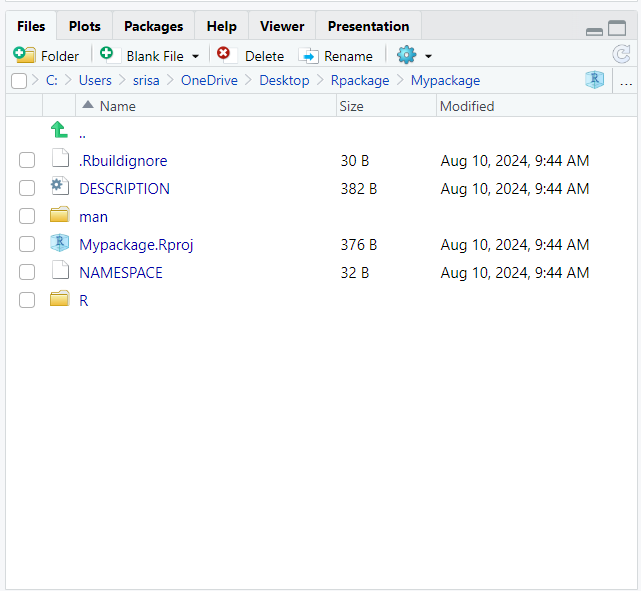Navigate to Rpackage in breadcrumb
The height and width of the screenshot is (591, 641).
[x=360, y=81]
